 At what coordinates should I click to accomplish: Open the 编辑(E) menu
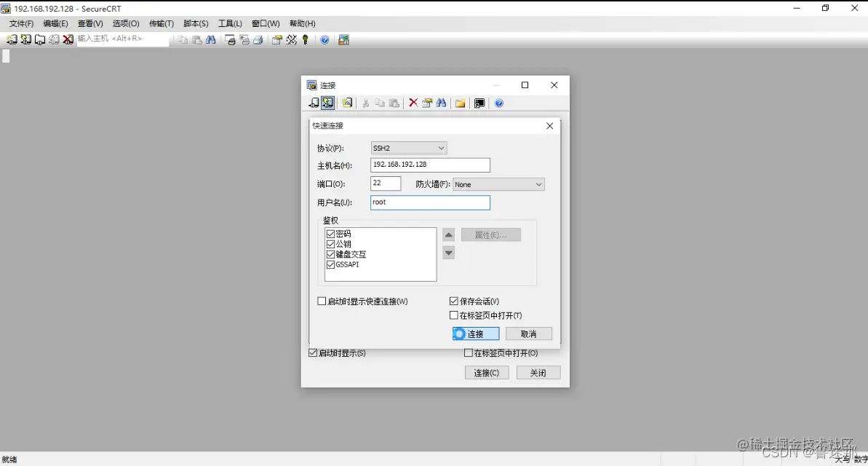pos(55,23)
